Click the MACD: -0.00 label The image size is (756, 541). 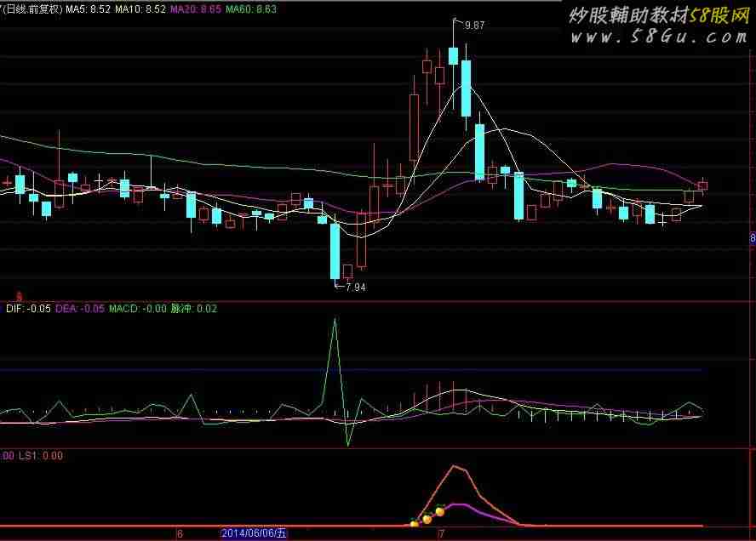click(x=138, y=309)
